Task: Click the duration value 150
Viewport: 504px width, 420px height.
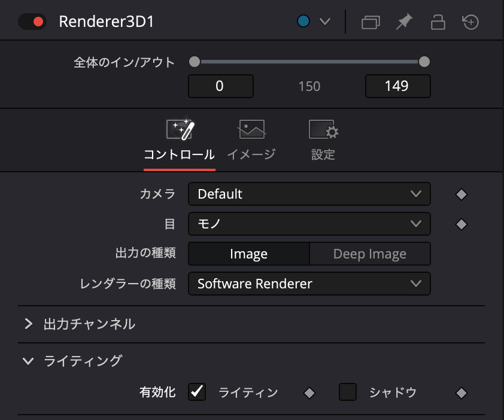Action: point(309,86)
